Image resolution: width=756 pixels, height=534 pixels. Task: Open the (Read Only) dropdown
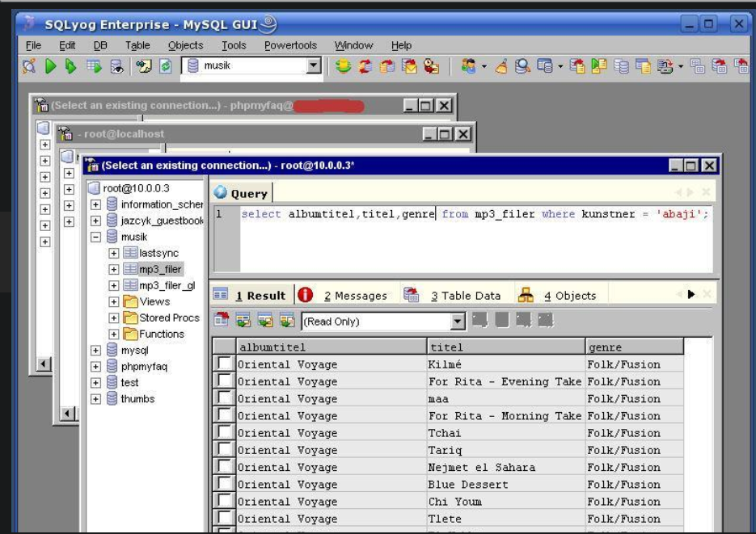point(458,322)
